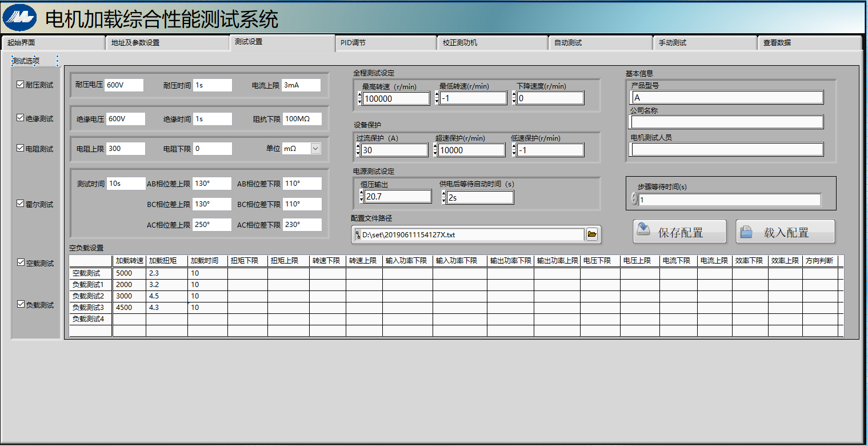Viewport: 868px width, 446px height.
Task: Open the 单位 mΩ dropdown
Action: [x=315, y=149]
